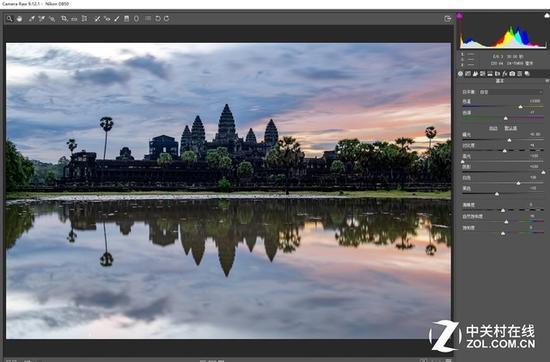Toggle full screen mode button
550x362 pixels.
tap(447, 19)
